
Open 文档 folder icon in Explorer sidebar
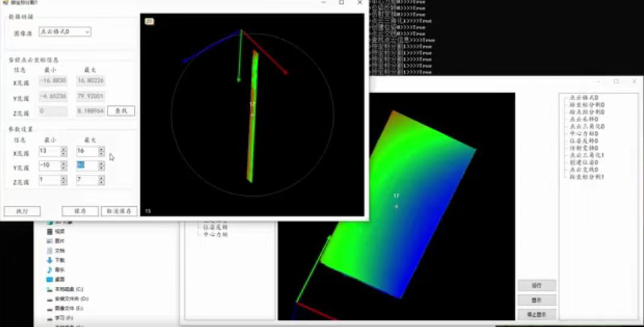(50, 251)
